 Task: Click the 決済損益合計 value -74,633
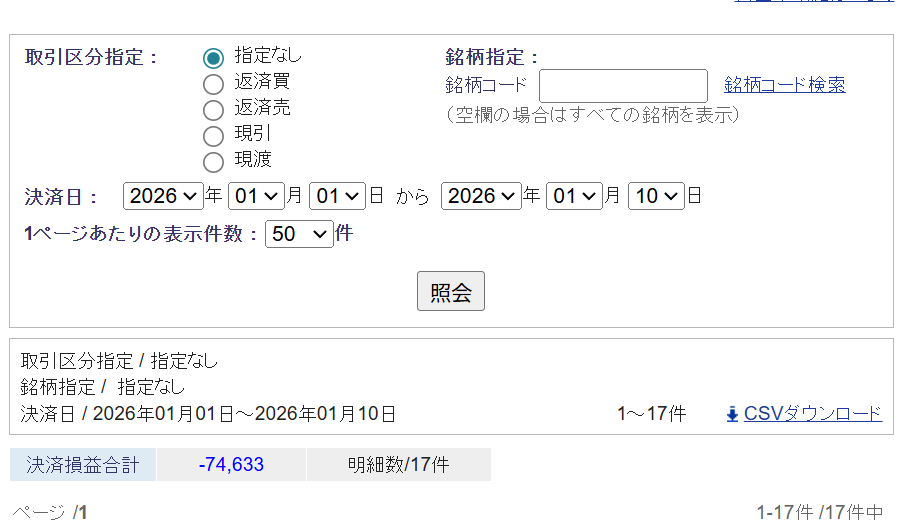pyautogui.click(x=231, y=465)
